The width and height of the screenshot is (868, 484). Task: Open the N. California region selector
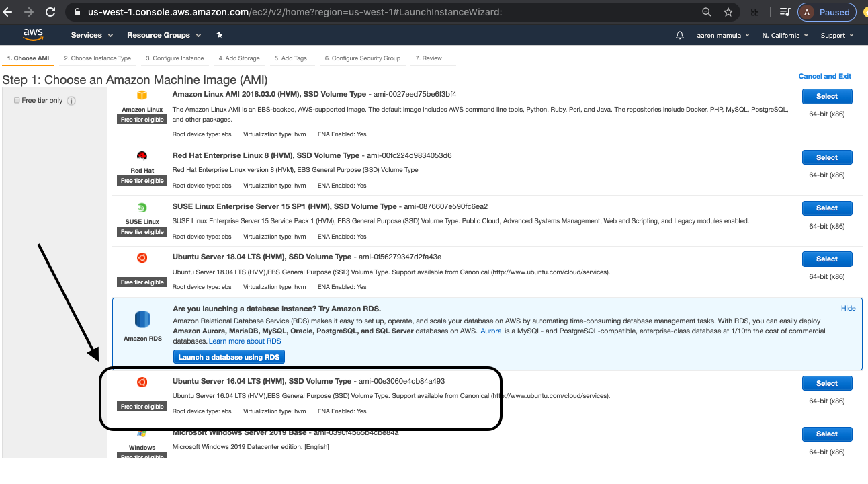[785, 35]
